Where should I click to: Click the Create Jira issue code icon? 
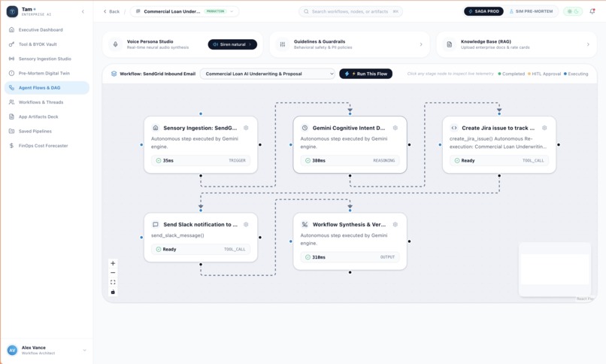pos(453,128)
